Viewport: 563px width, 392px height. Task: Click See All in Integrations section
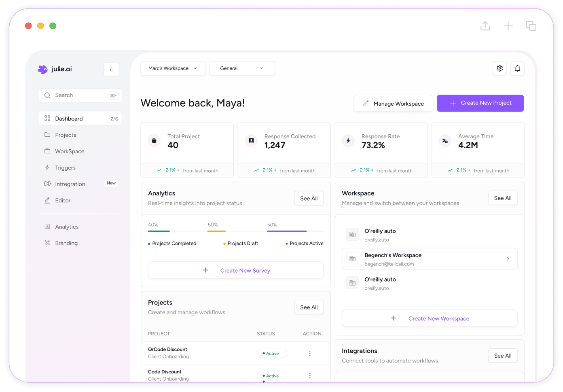click(503, 356)
